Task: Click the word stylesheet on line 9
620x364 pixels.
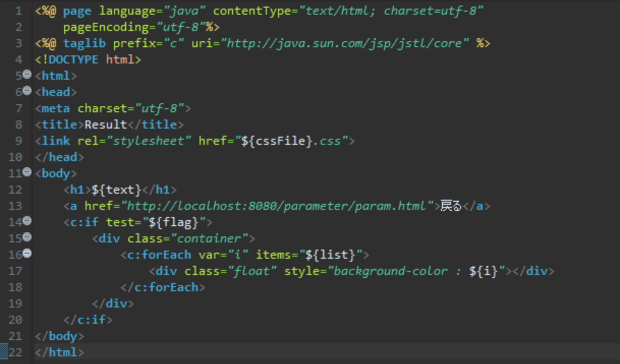Action: coord(149,141)
